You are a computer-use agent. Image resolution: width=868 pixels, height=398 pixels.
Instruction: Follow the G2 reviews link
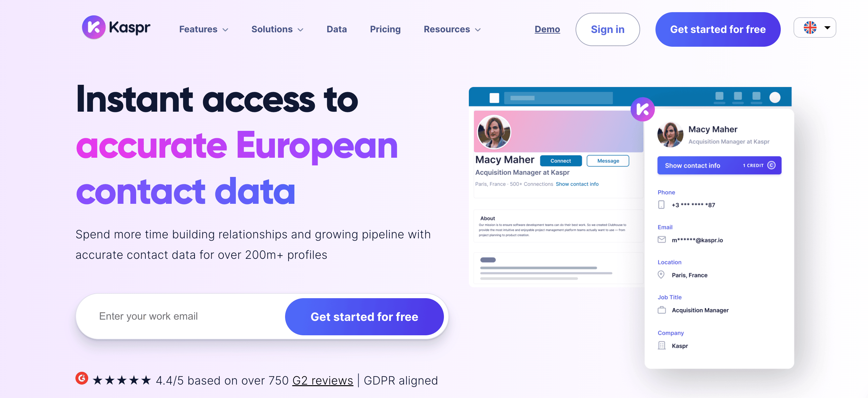tap(322, 380)
